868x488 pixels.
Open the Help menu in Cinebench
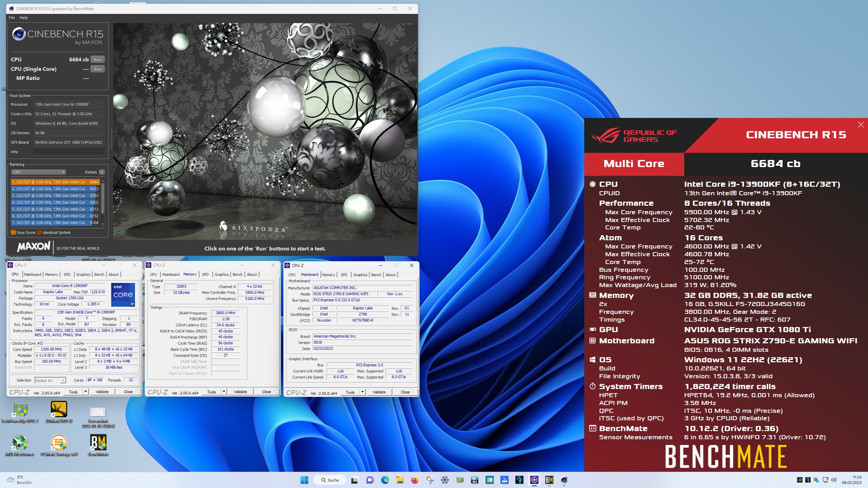23,18
